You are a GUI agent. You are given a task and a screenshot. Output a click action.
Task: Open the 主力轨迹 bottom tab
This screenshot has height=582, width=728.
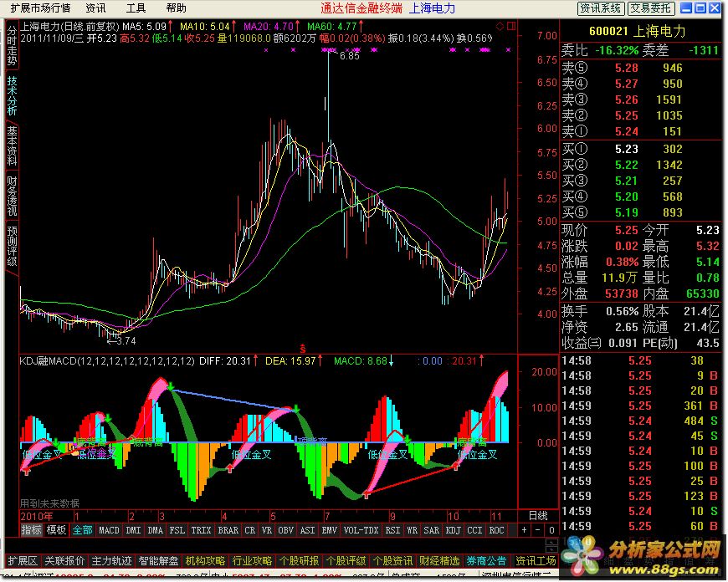point(111,561)
